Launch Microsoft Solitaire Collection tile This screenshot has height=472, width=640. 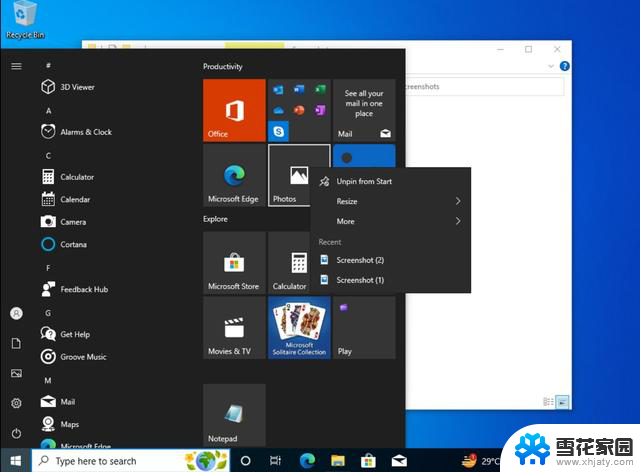[299, 327]
